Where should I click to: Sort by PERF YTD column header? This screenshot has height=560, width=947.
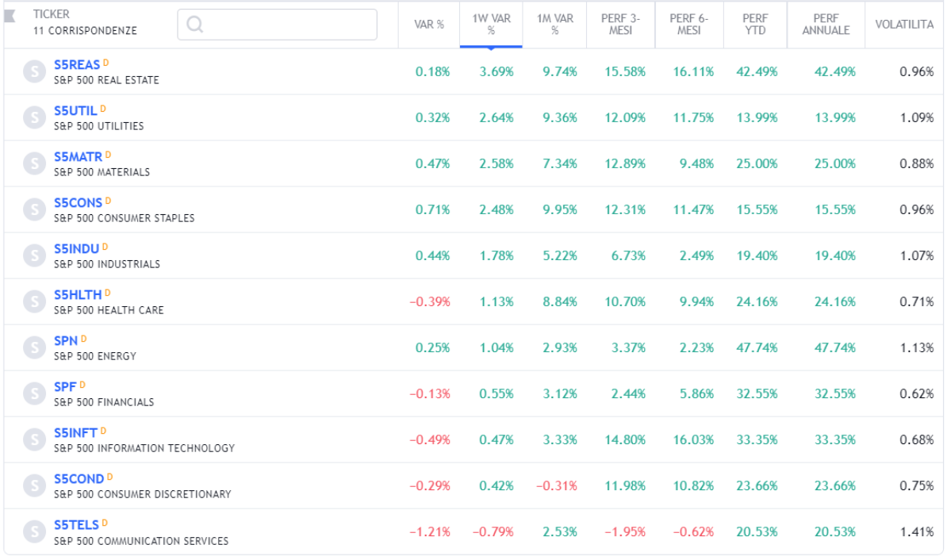(x=755, y=24)
